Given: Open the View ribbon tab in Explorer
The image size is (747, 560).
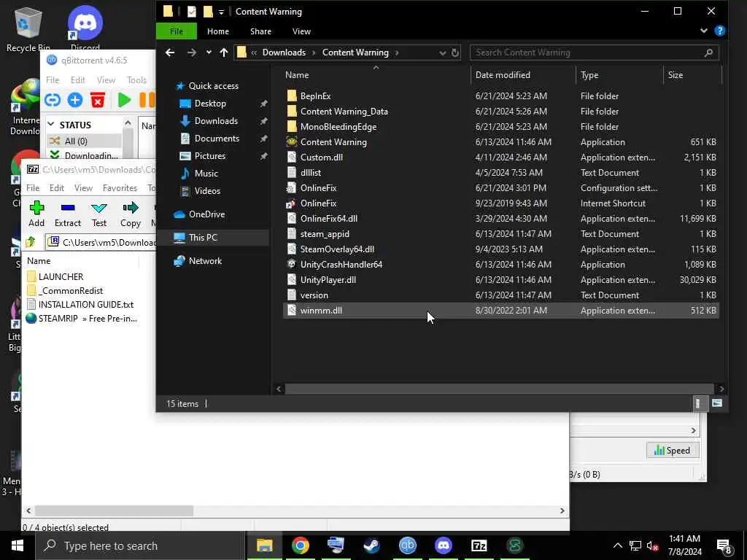Looking at the screenshot, I should pos(301,31).
